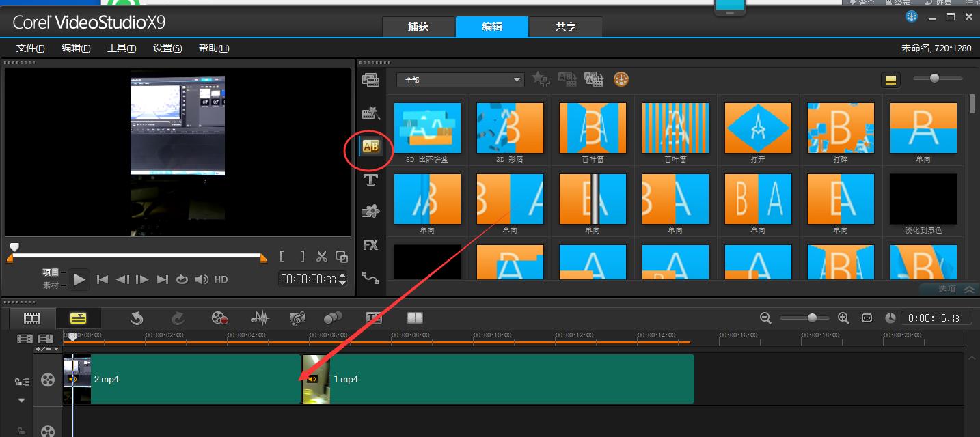The height and width of the screenshot is (437, 980).
Task: Click the enlarge preview window icon
Action: [x=342, y=257]
